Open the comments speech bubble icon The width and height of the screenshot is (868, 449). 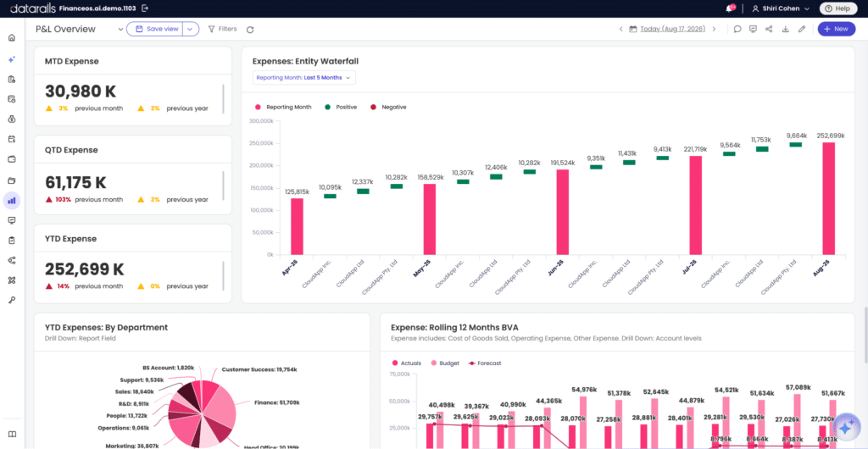pos(737,30)
